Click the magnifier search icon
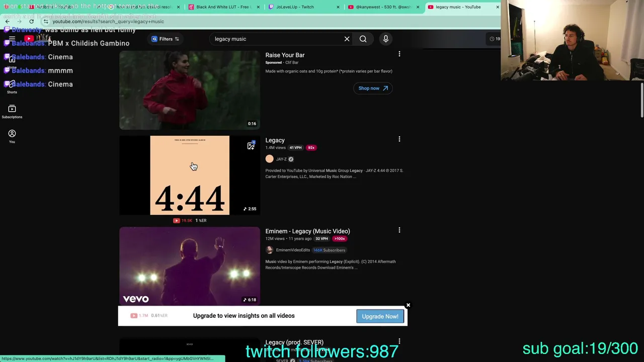644x362 pixels. [363, 39]
